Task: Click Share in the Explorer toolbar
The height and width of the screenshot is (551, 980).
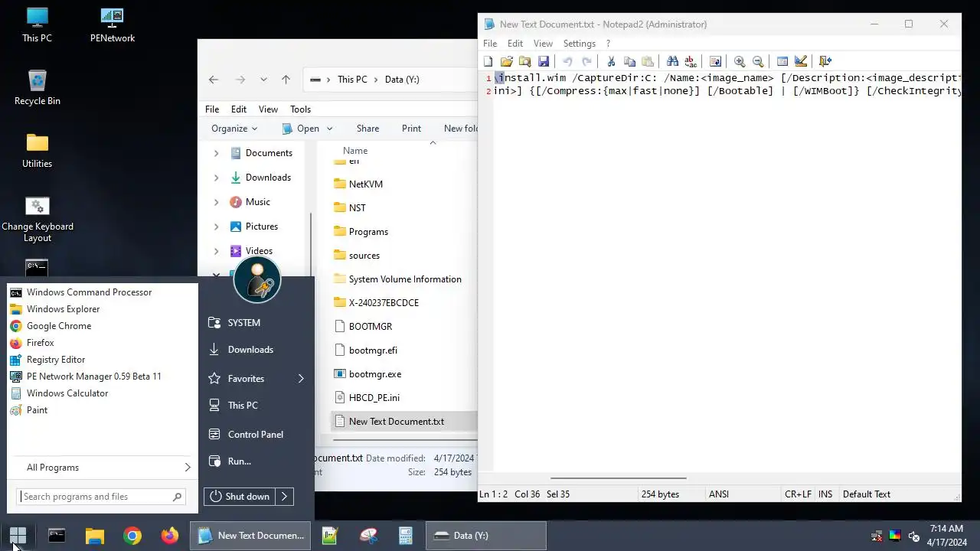Action: pos(367,129)
